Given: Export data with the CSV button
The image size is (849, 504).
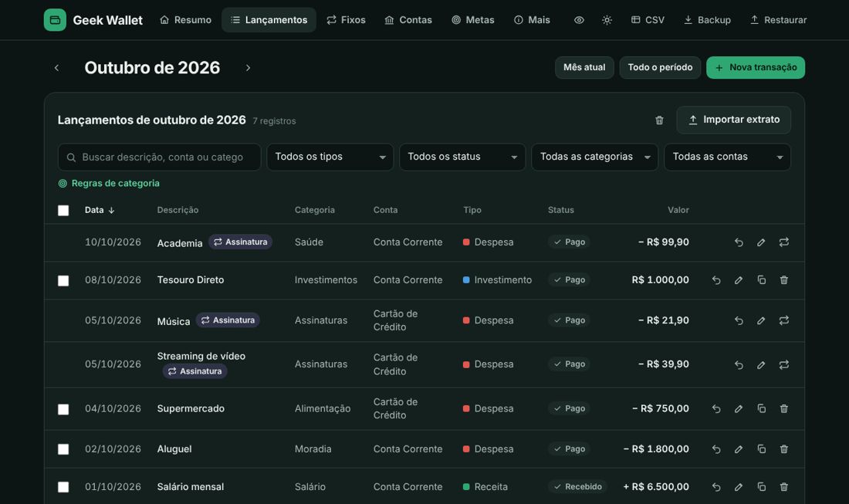Looking at the screenshot, I should tap(648, 20).
